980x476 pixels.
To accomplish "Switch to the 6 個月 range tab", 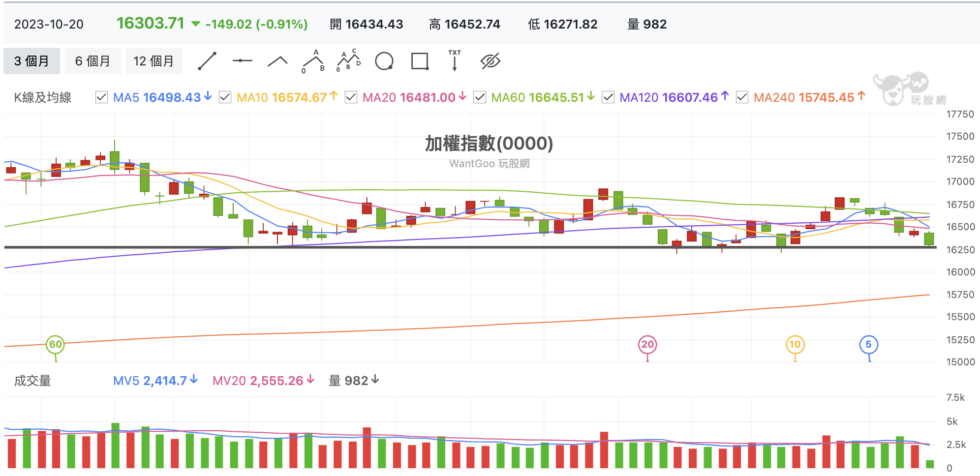I will pos(92,61).
